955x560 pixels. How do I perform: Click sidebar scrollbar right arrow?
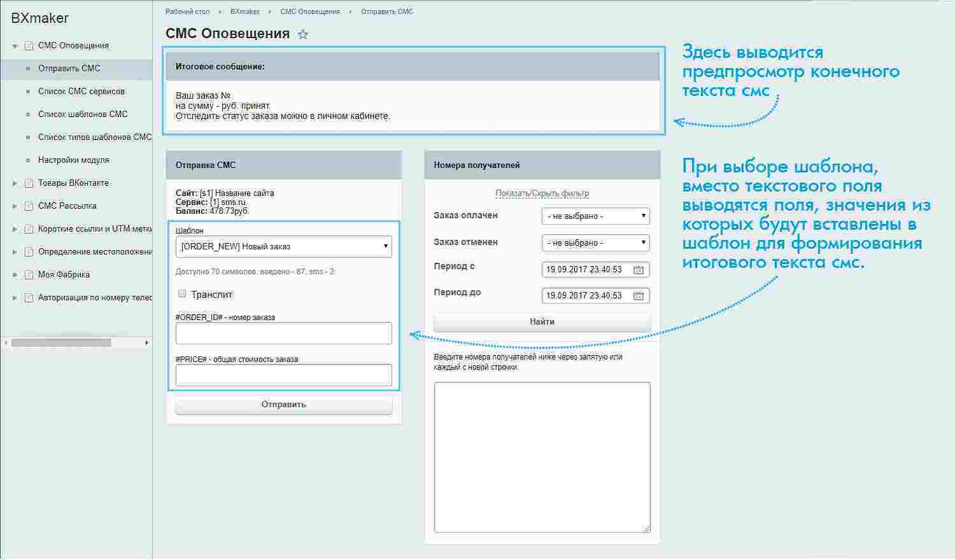pyautogui.click(x=147, y=343)
